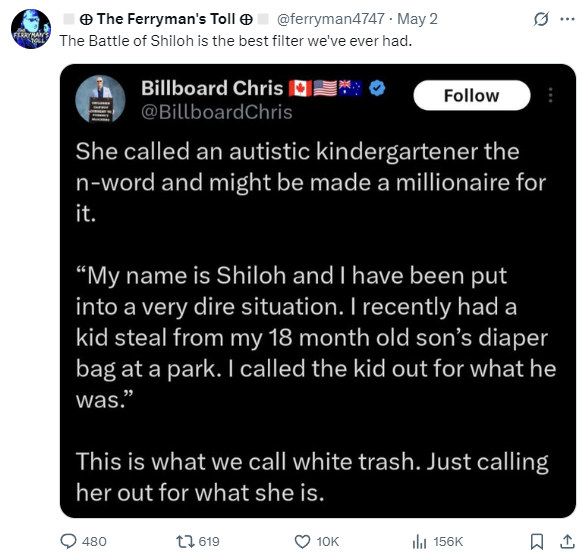583x559 pixels.
Task: Open the quoted post about Shiloh
Action: coord(318,291)
